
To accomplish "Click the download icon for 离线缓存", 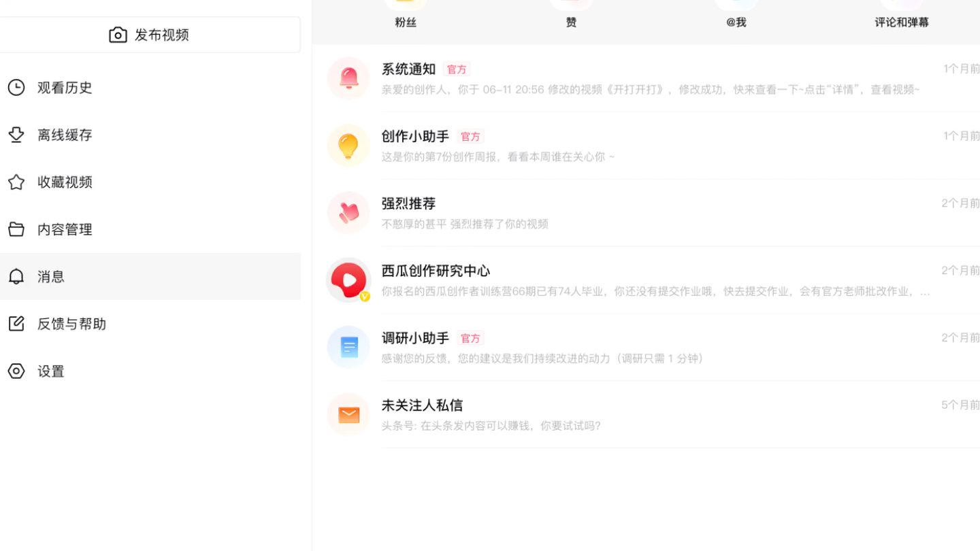I will [x=16, y=135].
